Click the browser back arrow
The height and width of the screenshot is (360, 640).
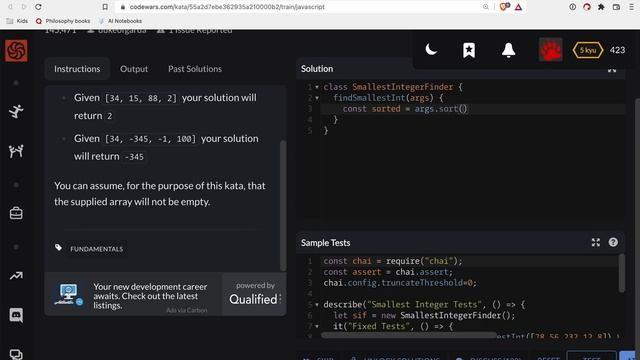coord(10,7)
